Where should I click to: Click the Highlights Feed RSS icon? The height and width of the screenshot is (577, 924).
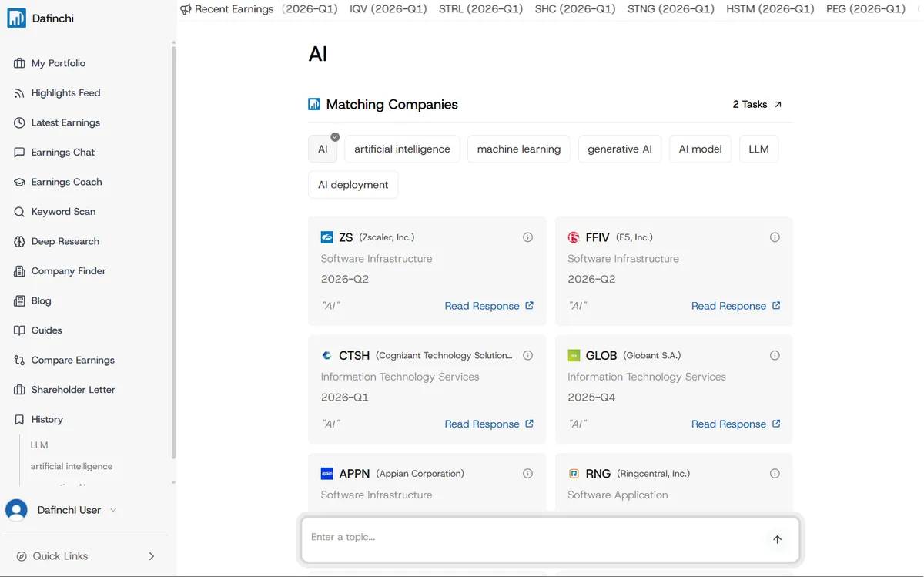coord(19,93)
